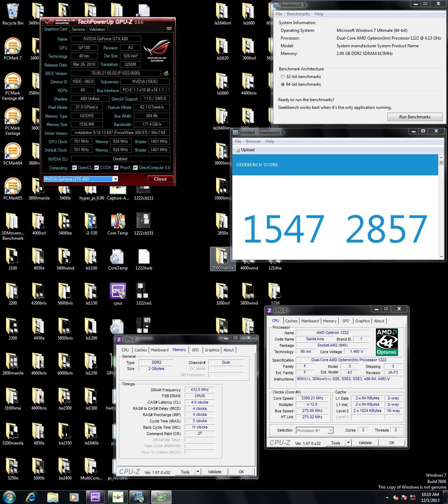Switch to Mainboard tab in CPU-Z CPU window
Viewport: 448px width, 504px height.
[310, 321]
